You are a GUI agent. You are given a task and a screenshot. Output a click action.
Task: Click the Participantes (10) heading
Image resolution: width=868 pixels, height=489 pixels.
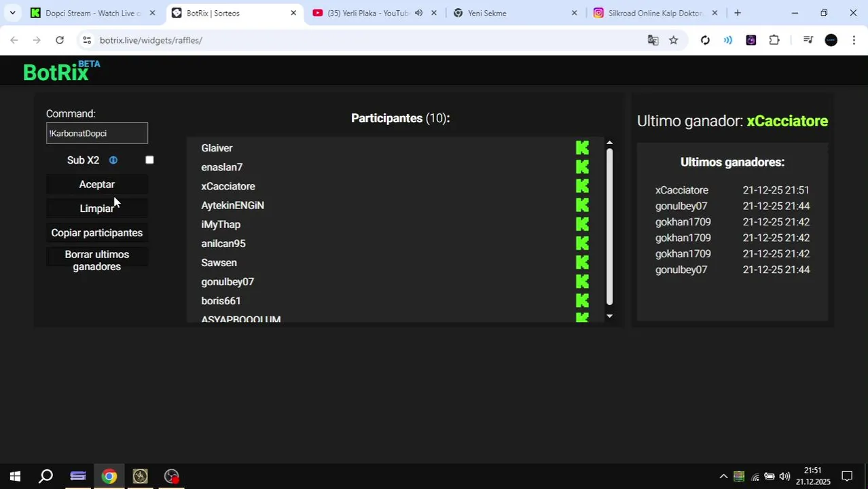[x=400, y=118]
